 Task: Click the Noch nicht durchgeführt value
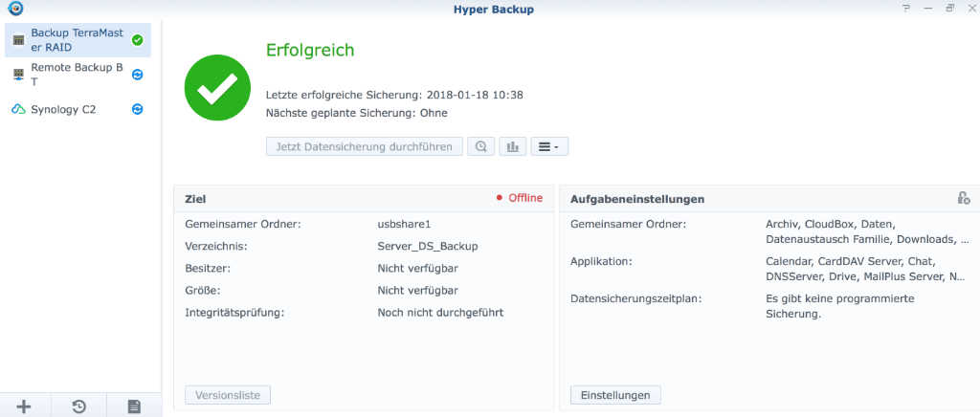[440, 312]
